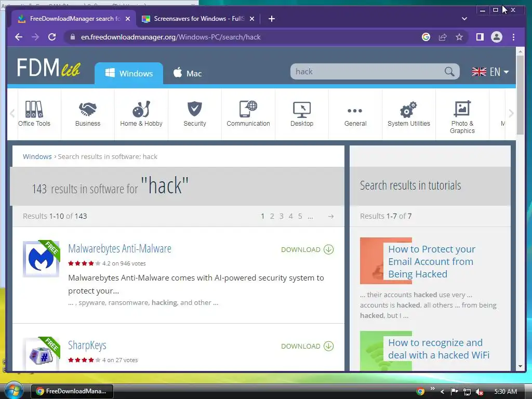Open the Home & Hobby category
Screen dimensions: 532x399
click(x=141, y=114)
